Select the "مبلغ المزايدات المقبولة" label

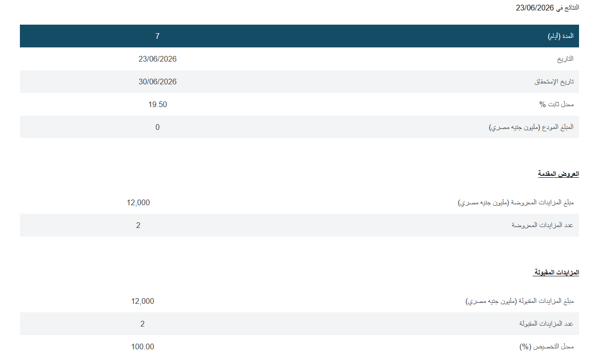(x=546, y=301)
